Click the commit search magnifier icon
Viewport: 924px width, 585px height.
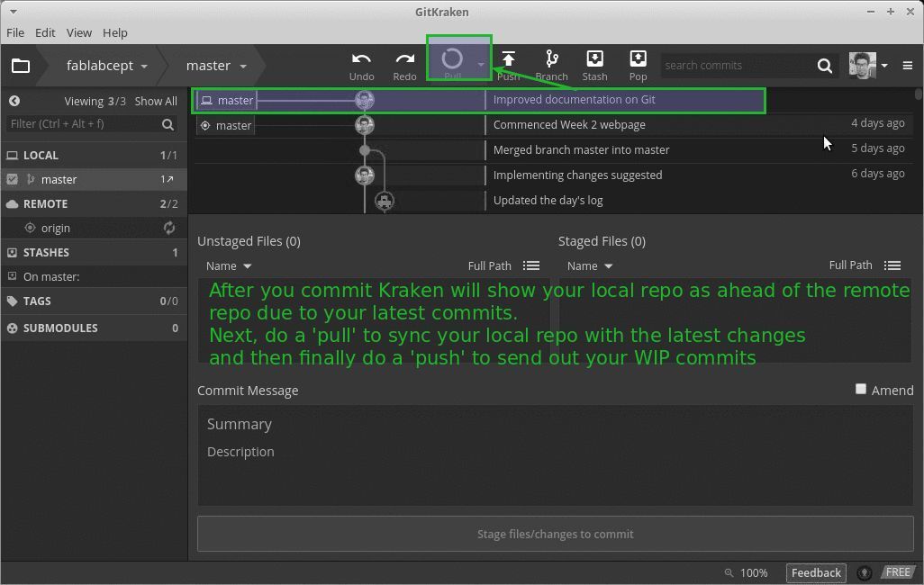point(825,66)
